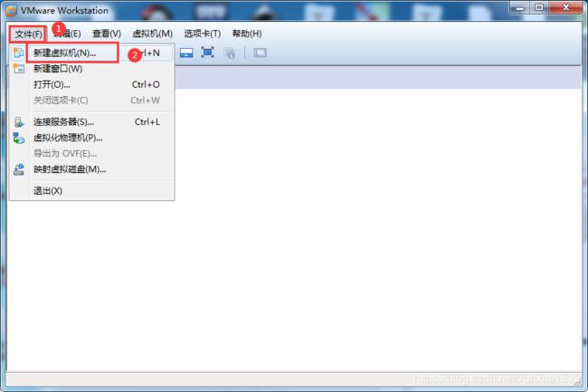The height and width of the screenshot is (392, 588).
Task: Open the 查看(V) menu
Action: 107,33
